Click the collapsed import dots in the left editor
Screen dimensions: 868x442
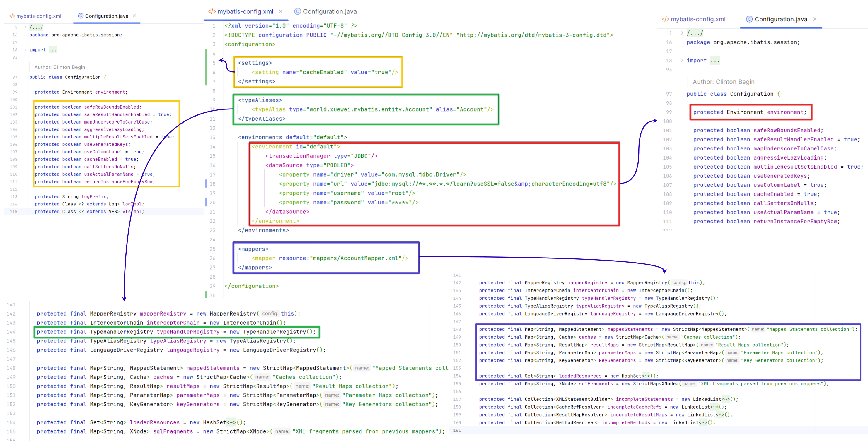point(52,50)
